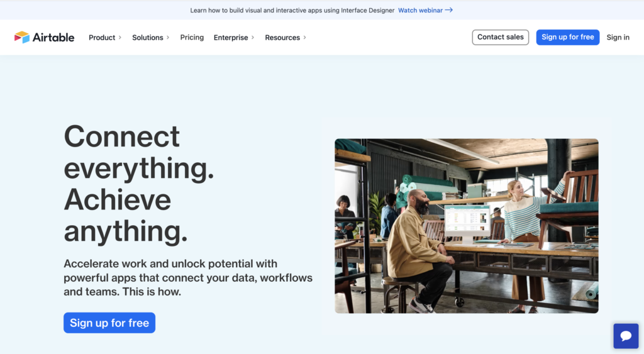644x354 pixels.
Task: Open the Product navigation item
Action: click(102, 37)
